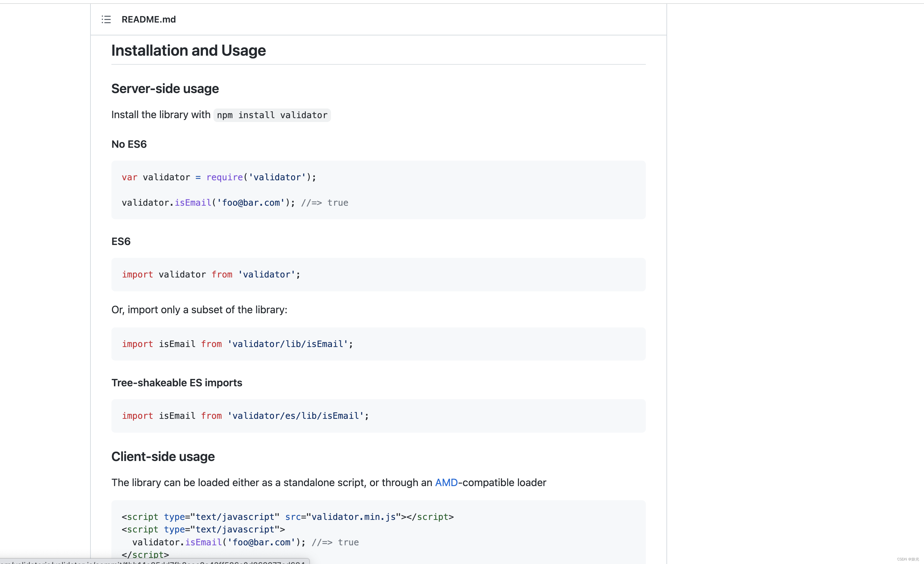Click the AMD link
924x564 pixels.
tap(446, 482)
